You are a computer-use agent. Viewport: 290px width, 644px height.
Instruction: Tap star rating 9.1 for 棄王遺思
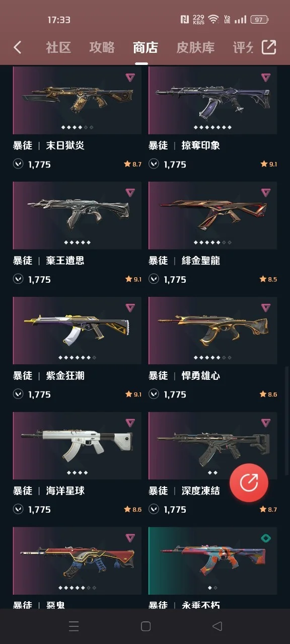pyautogui.click(x=133, y=279)
